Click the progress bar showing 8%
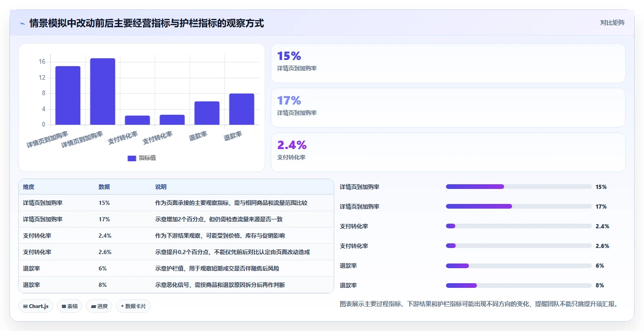 click(x=519, y=285)
